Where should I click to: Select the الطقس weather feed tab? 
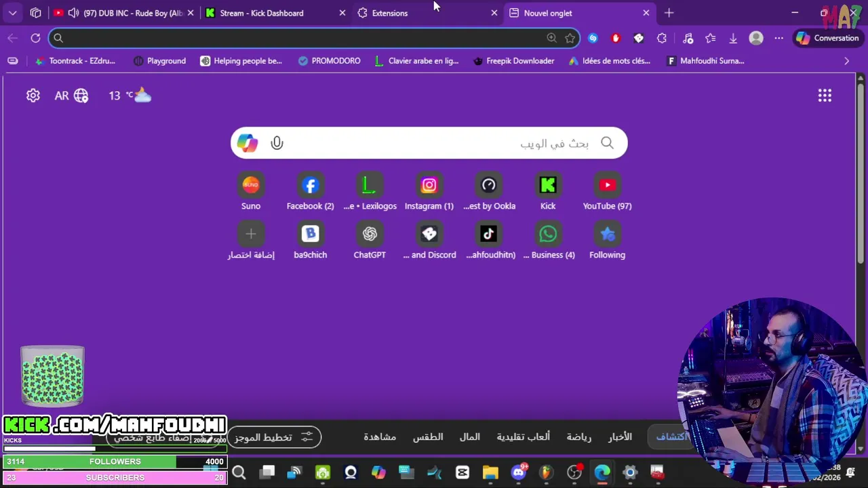tap(428, 437)
